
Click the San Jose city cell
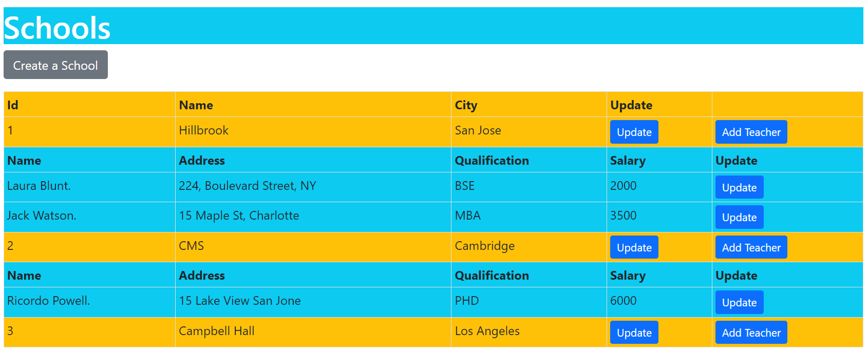pyautogui.click(x=529, y=132)
